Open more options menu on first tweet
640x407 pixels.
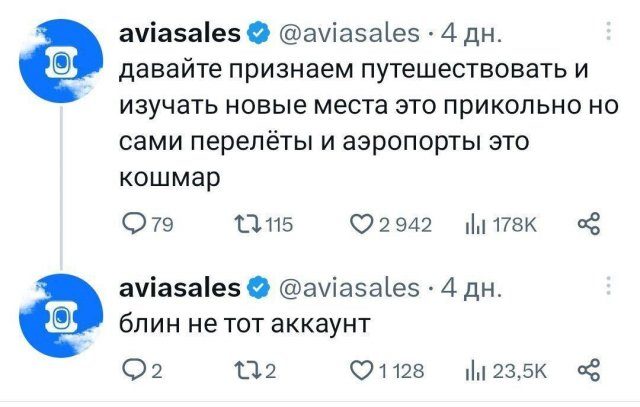tap(607, 33)
